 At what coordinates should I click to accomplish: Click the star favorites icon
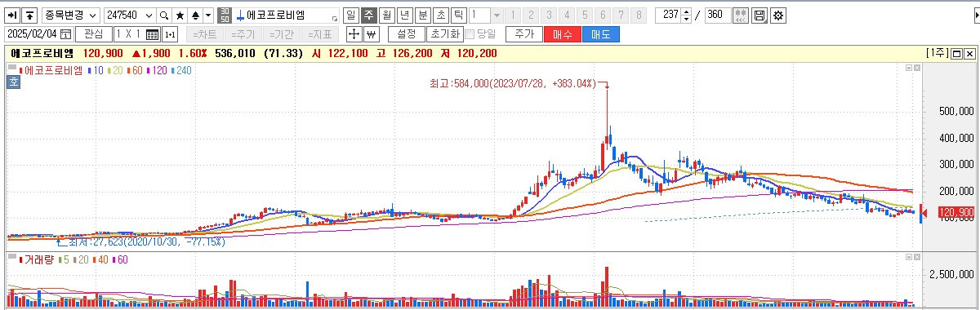point(180,15)
